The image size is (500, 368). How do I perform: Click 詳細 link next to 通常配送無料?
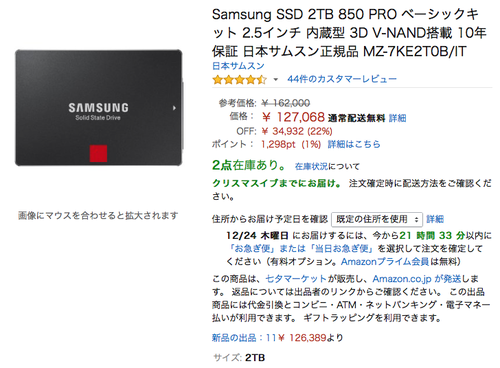pyautogui.click(x=397, y=118)
